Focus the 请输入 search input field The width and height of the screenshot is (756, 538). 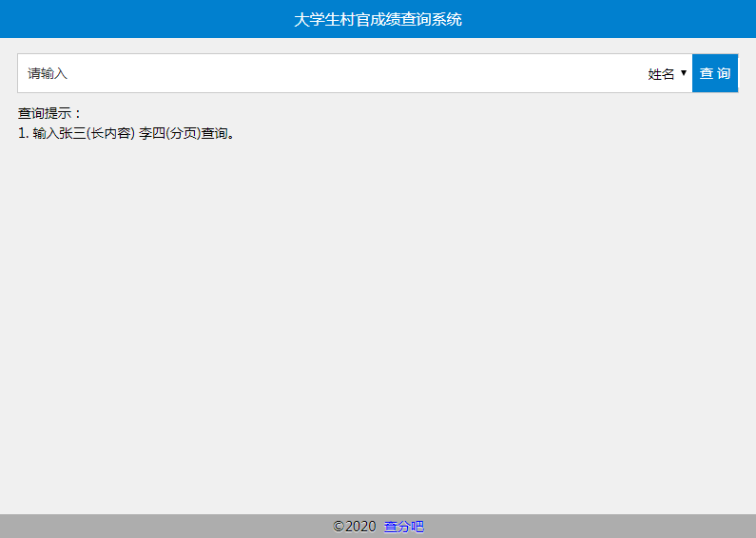pos(285,74)
